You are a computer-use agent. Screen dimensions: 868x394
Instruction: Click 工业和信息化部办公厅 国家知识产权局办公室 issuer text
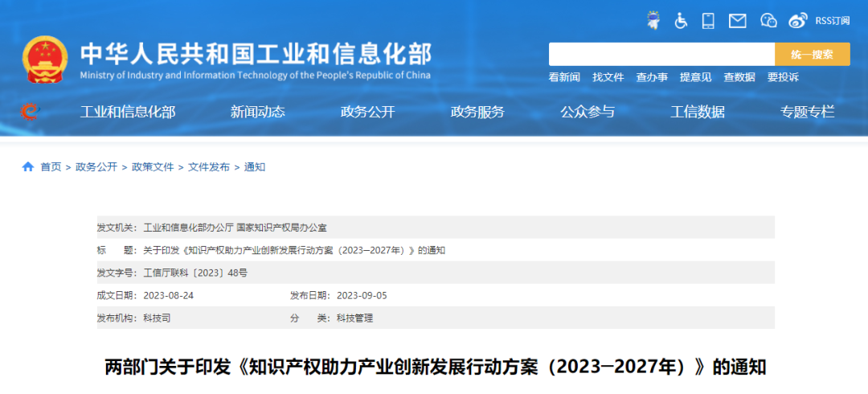[x=235, y=228]
